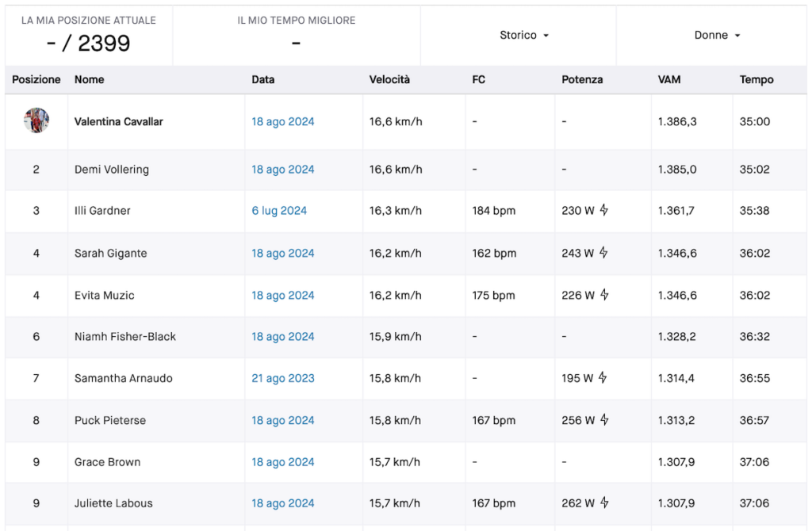This screenshot has width=812, height=531.
Task: Click the 243 W power value
Action: point(578,253)
